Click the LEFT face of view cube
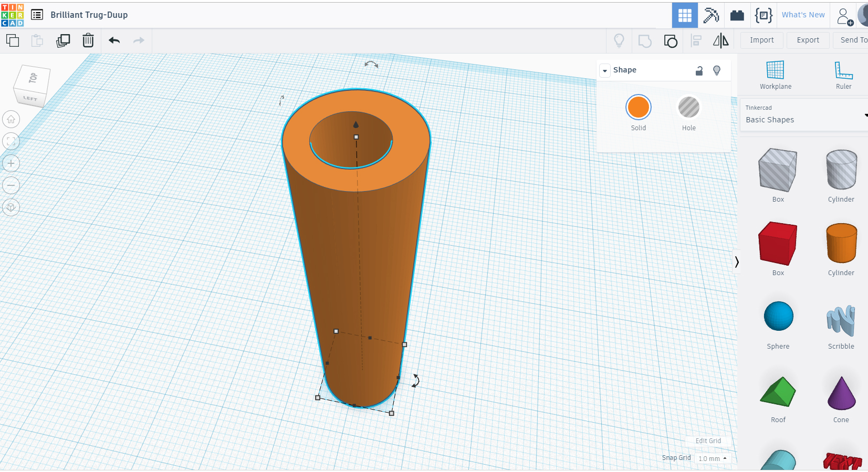This screenshot has height=472, width=868. coord(30,98)
